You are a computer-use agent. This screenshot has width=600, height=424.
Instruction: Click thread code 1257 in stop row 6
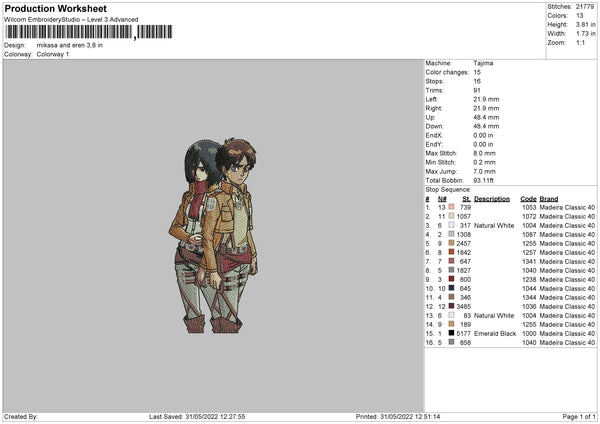click(x=529, y=253)
